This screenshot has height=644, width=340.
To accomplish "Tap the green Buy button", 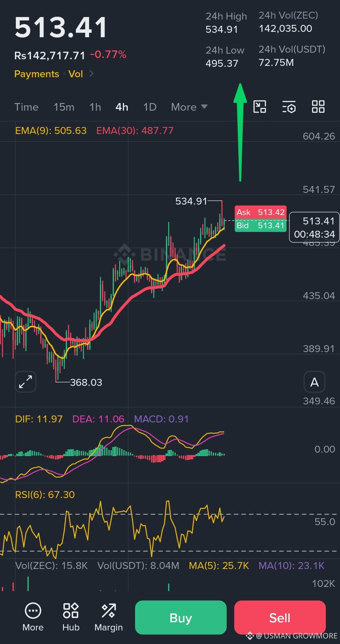I will (x=181, y=618).
